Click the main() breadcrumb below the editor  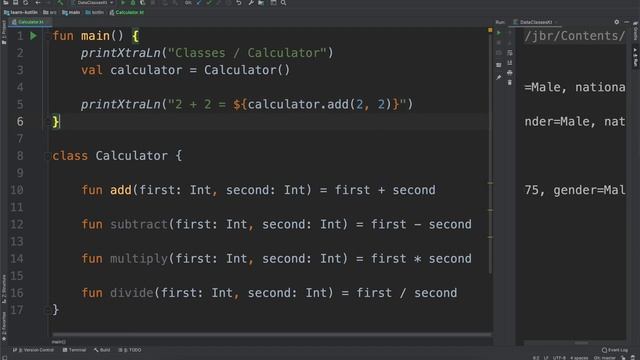pyautogui.click(x=59, y=342)
